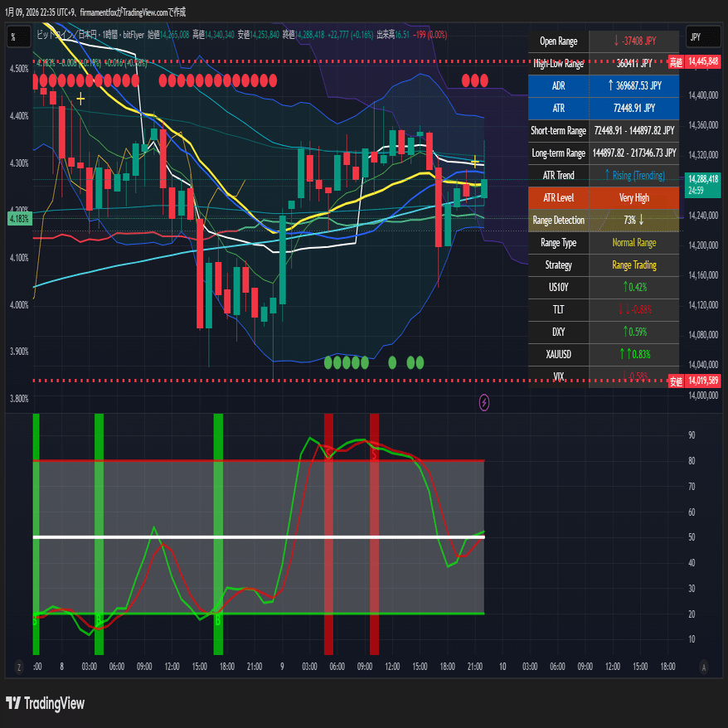Screen dimensions: 728x728
Task: Click the 始値 14,265,008 open value
Action: (168, 35)
